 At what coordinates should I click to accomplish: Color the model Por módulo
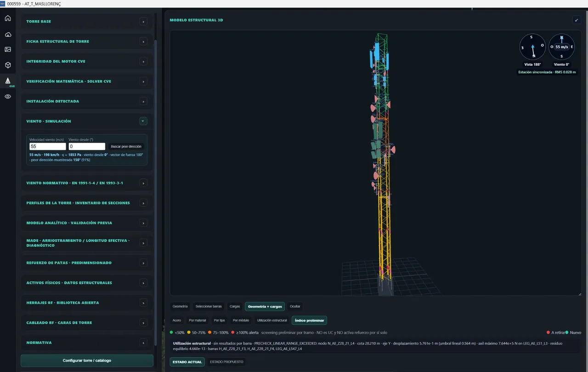pyautogui.click(x=241, y=320)
